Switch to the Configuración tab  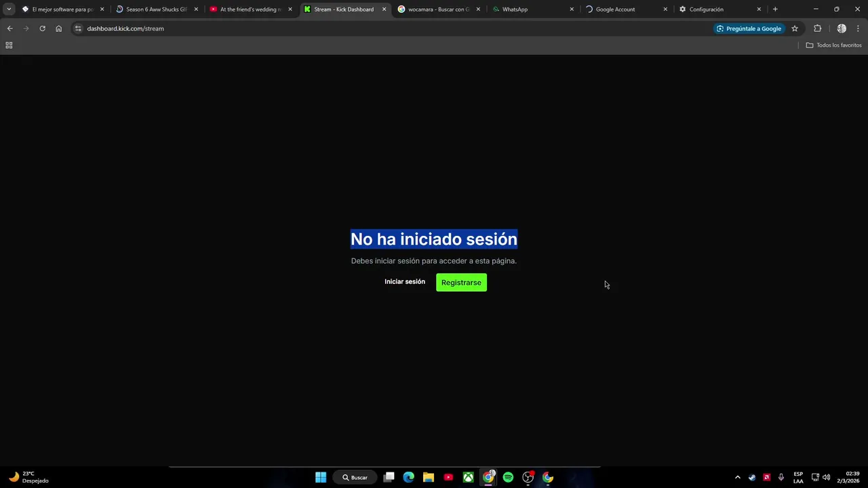point(719,9)
